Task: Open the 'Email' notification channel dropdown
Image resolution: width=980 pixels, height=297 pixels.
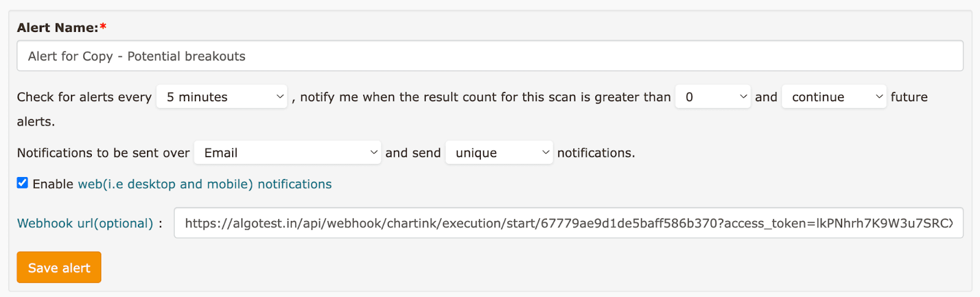Action: [x=282, y=152]
